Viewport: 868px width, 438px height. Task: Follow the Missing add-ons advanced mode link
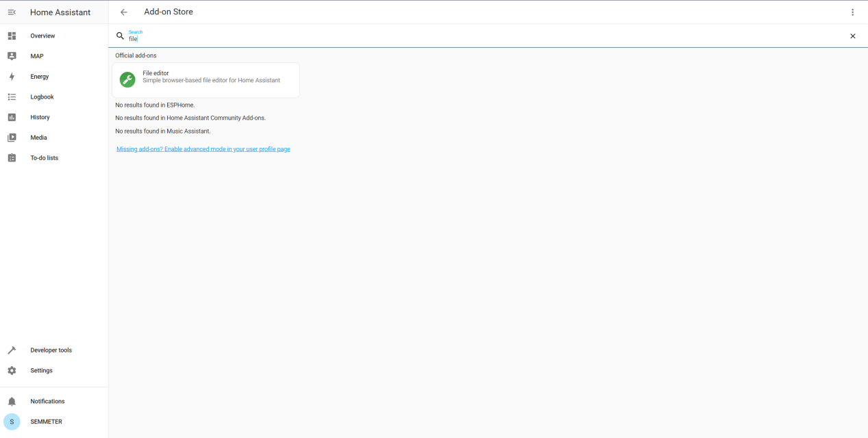coord(203,149)
